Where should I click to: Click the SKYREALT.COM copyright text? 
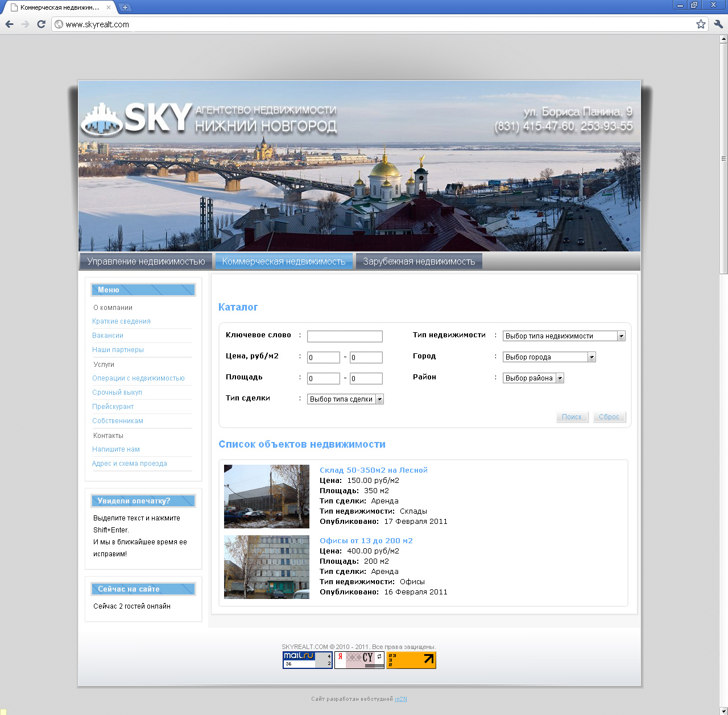(359, 647)
